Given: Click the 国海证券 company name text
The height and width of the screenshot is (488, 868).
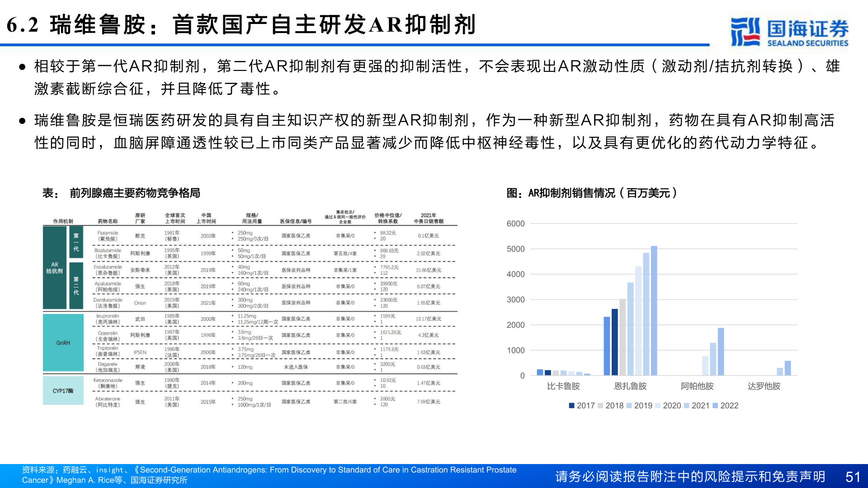Looking at the screenshot, I should (x=808, y=28).
